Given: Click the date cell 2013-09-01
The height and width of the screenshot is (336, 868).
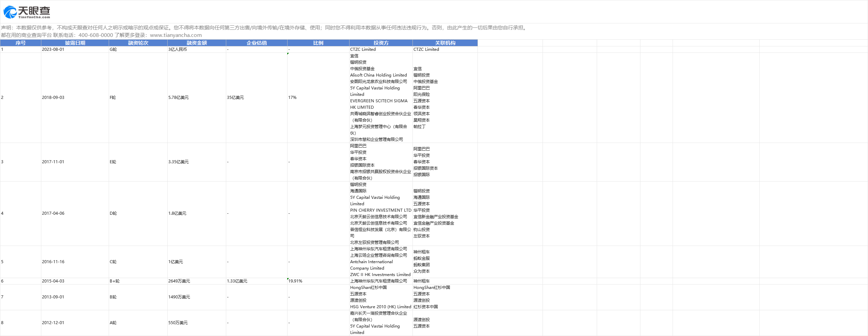Looking at the screenshot, I should coord(75,297).
